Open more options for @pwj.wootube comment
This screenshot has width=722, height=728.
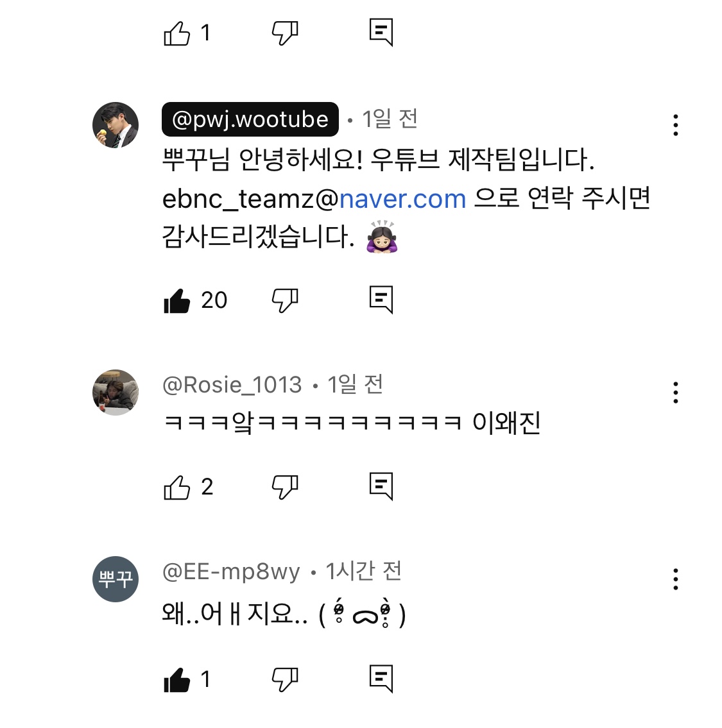coord(675,125)
